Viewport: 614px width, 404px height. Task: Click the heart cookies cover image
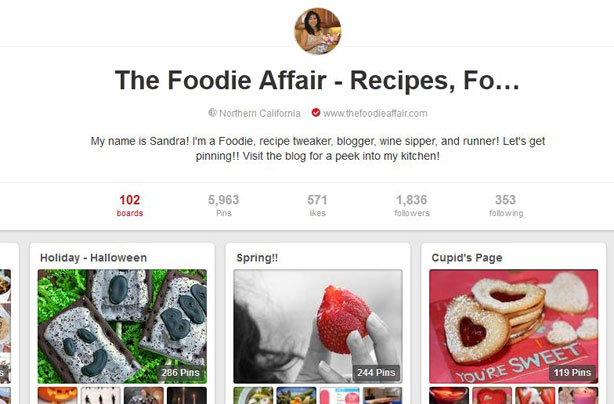click(514, 326)
